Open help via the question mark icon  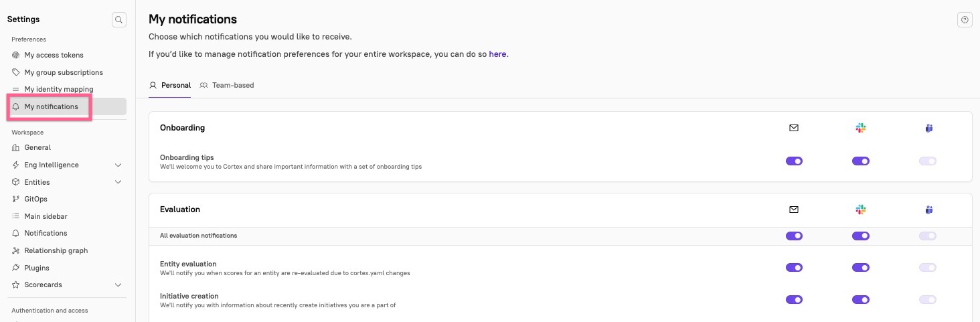(965, 20)
